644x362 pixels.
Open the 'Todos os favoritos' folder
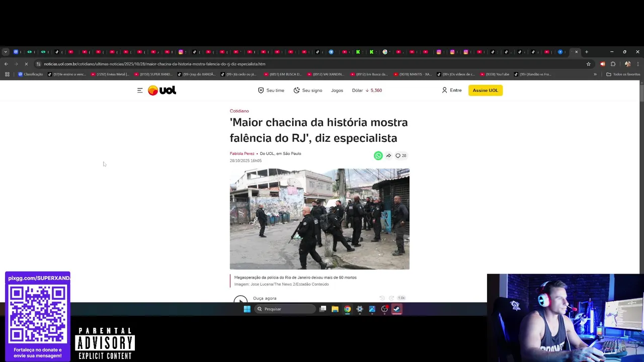click(x=623, y=74)
